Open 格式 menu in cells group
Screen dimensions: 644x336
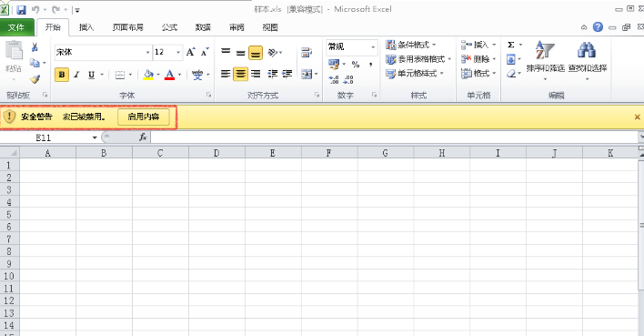click(x=478, y=74)
